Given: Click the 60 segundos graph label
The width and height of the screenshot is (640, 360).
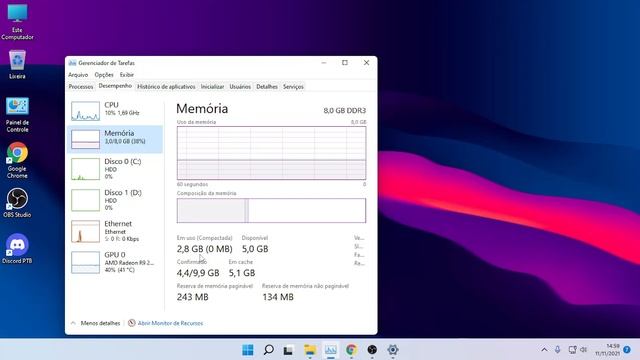Looking at the screenshot, I should pos(192,184).
